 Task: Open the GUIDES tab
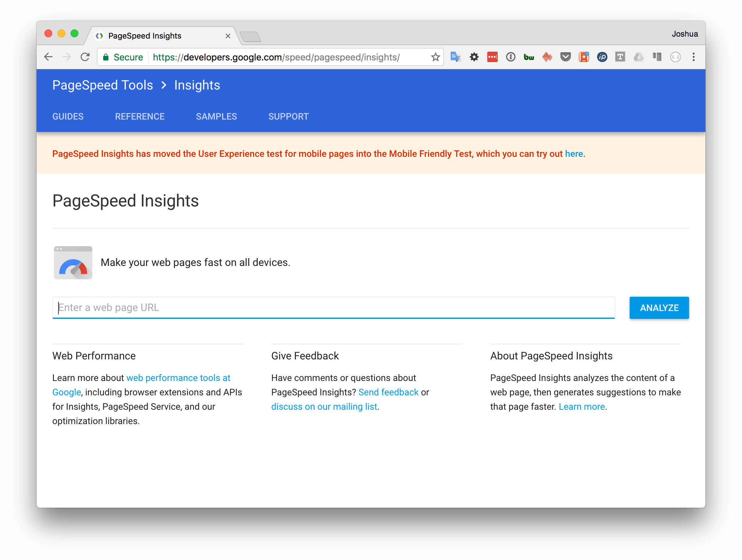(68, 116)
